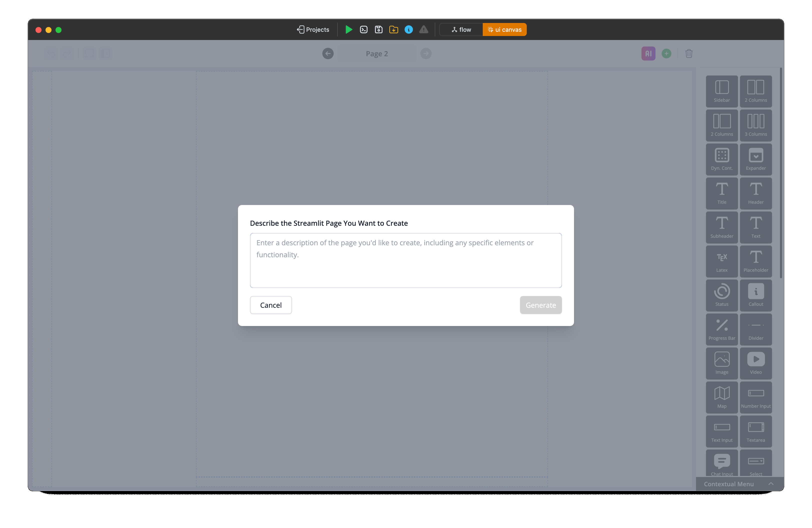Switch to the flow tab

tap(461, 30)
